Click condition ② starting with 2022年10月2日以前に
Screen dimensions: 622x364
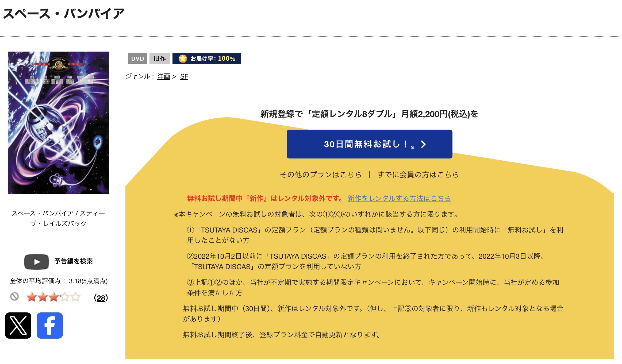point(366,261)
